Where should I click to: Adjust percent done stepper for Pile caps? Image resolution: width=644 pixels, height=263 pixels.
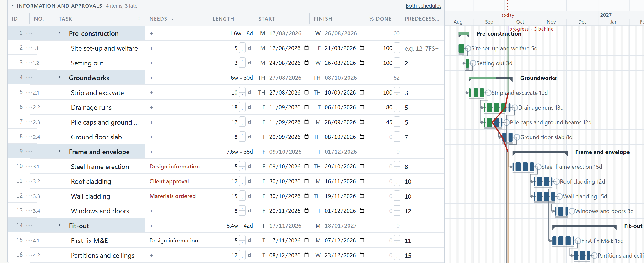pos(397,122)
